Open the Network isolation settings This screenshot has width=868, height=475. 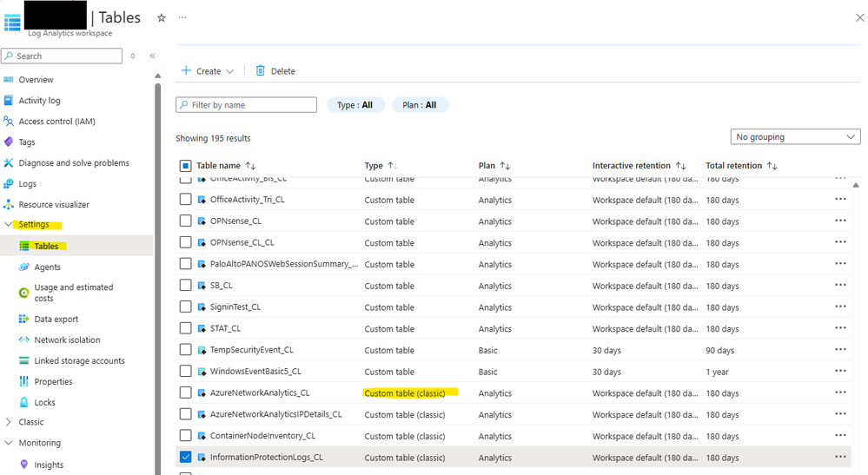click(x=67, y=340)
